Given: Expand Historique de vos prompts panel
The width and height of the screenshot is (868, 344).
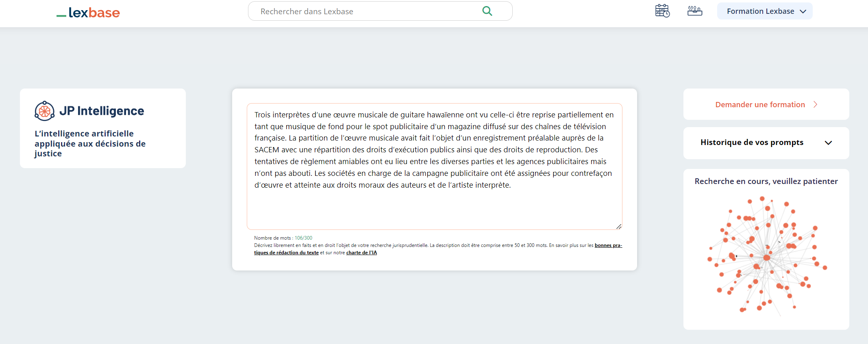Looking at the screenshot, I should 752,143.
